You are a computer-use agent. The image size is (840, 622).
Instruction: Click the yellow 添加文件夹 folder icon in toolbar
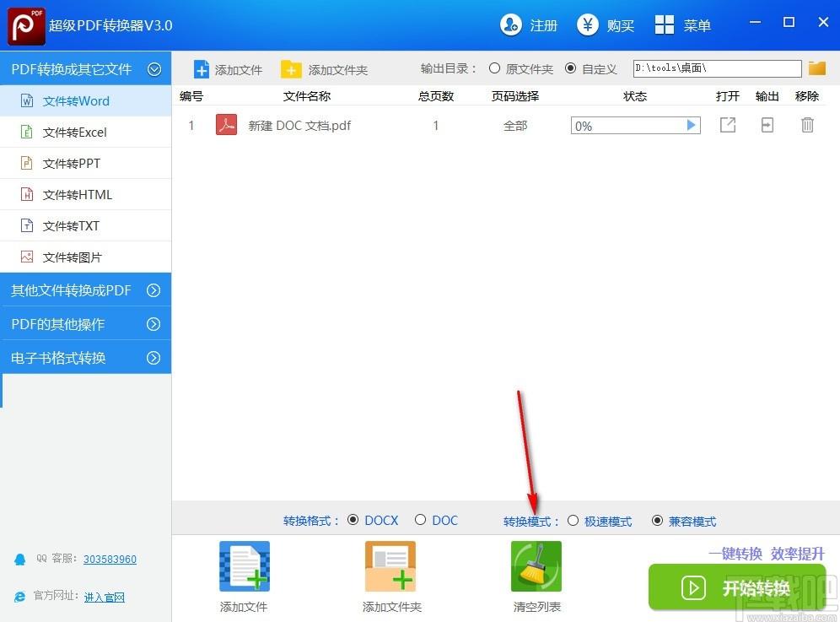[x=291, y=69]
